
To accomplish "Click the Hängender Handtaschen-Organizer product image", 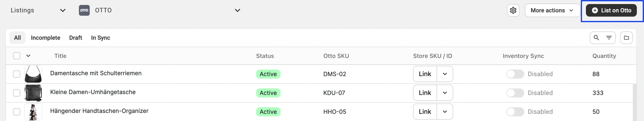I will tap(33, 112).
